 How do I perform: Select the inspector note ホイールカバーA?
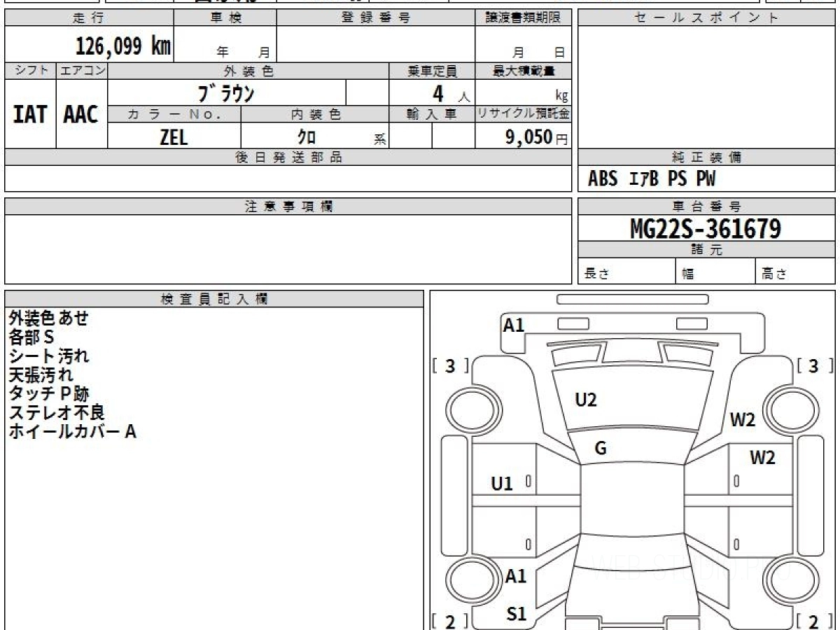point(72,432)
